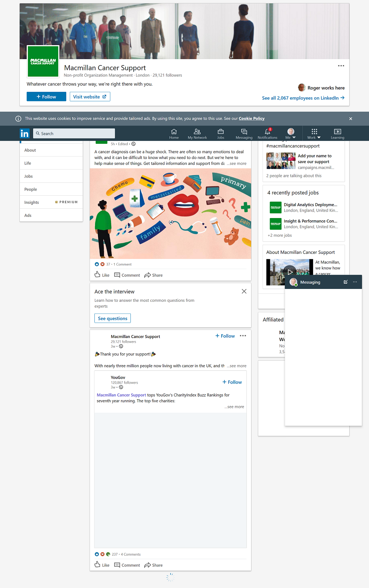Viewport: 369px width, 588px height.
Task: Open the Macmillan Cancer Support mention link
Action: pos(121,395)
